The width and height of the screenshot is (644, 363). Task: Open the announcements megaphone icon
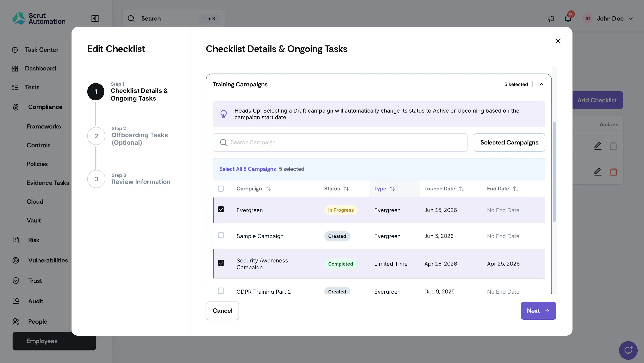(550, 18)
